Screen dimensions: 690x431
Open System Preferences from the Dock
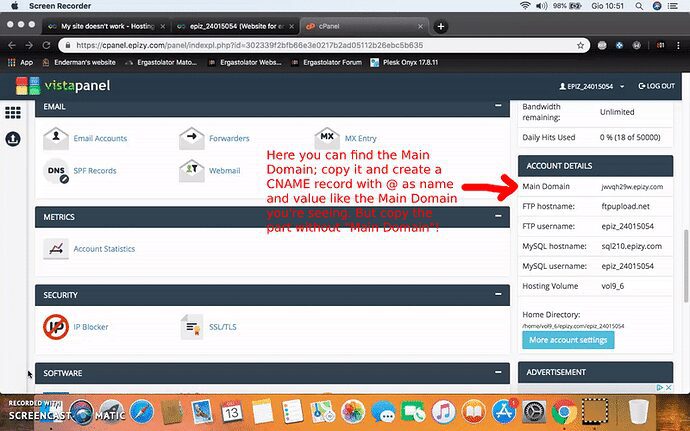(x=534, y=413)
